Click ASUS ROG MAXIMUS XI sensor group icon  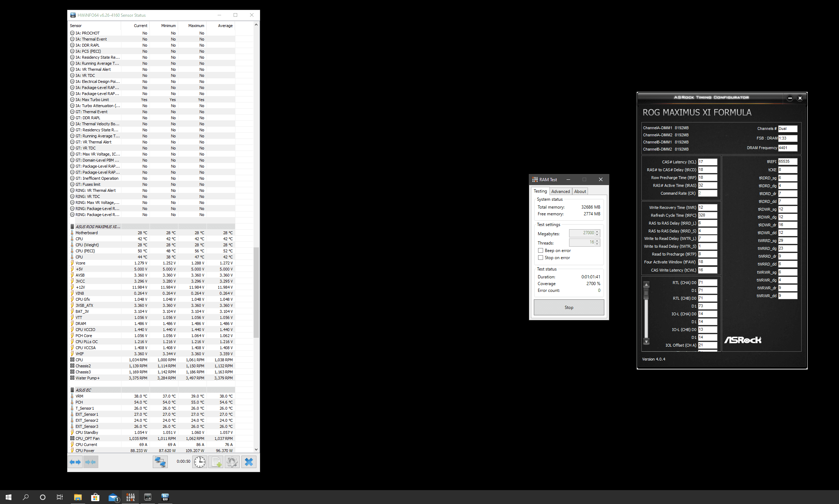(72, 227)
